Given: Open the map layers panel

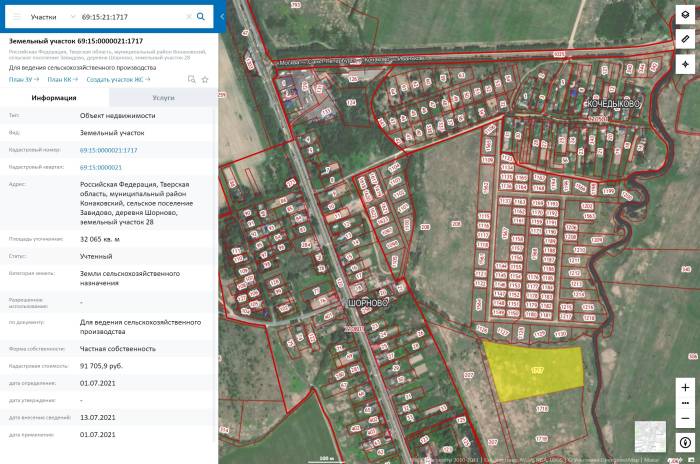Looking at the screenshot, I should click(x=685, y=15).
